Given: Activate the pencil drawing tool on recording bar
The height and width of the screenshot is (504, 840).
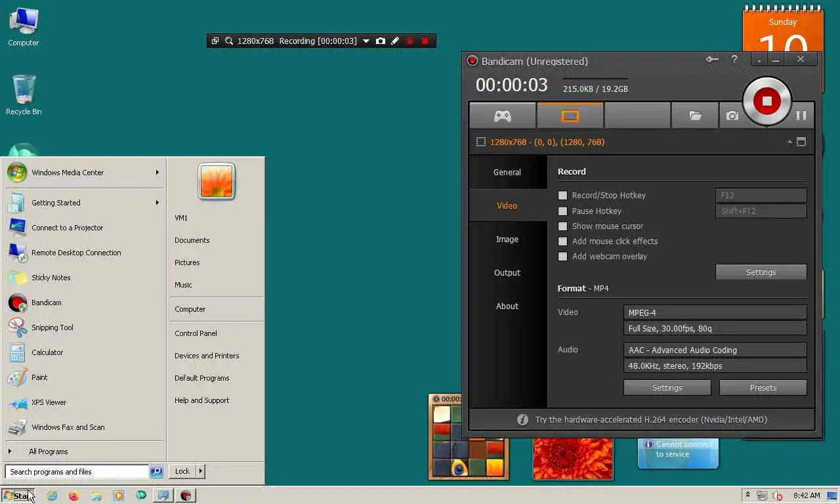Looking at the screenshot, I should tap(395, 41).
